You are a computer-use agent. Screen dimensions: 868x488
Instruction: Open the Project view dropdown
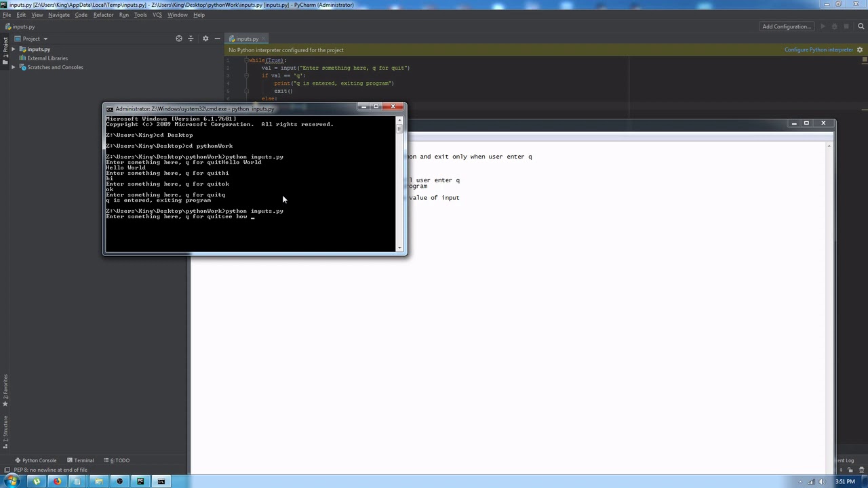(31, 39)
